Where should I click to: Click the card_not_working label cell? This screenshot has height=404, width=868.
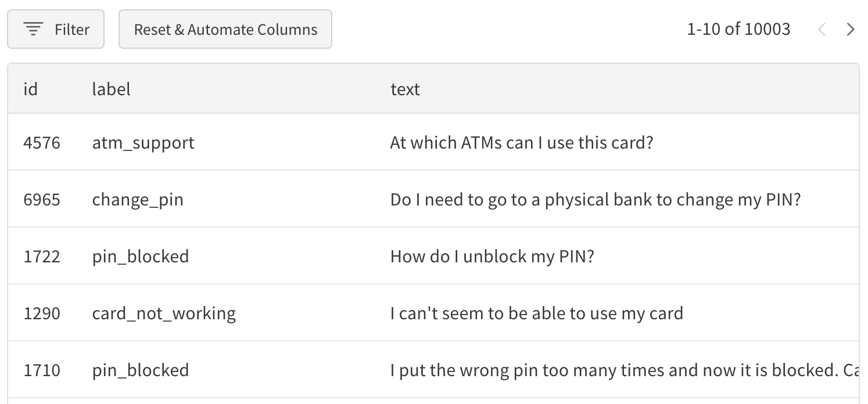(x=164, y=313)
